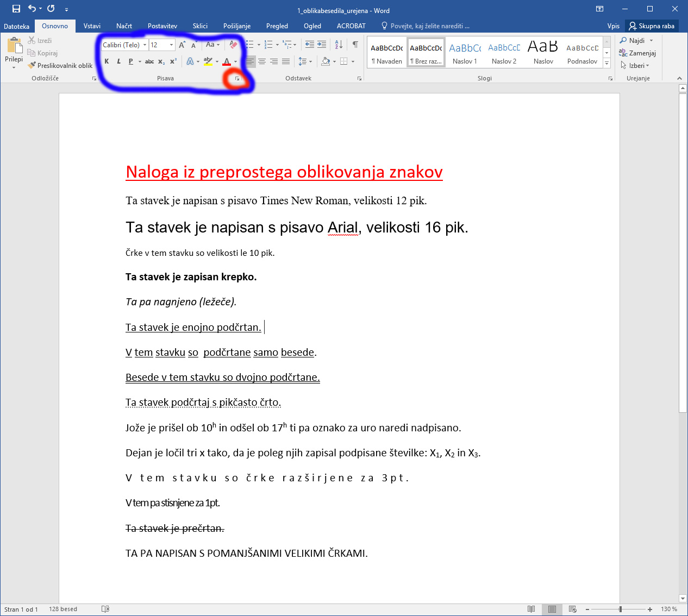Switch to the Pregled tab
Screen dimensions: 688x616
click(277, 26)
